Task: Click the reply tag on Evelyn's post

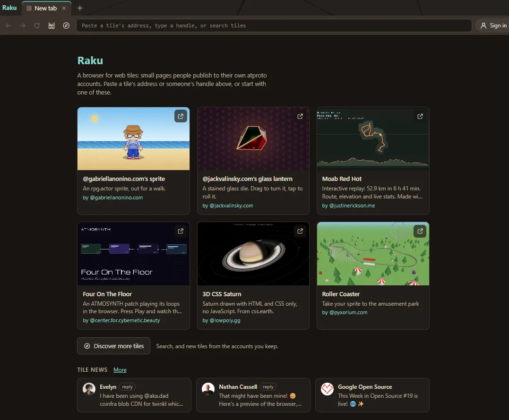Action: point(127,387)
